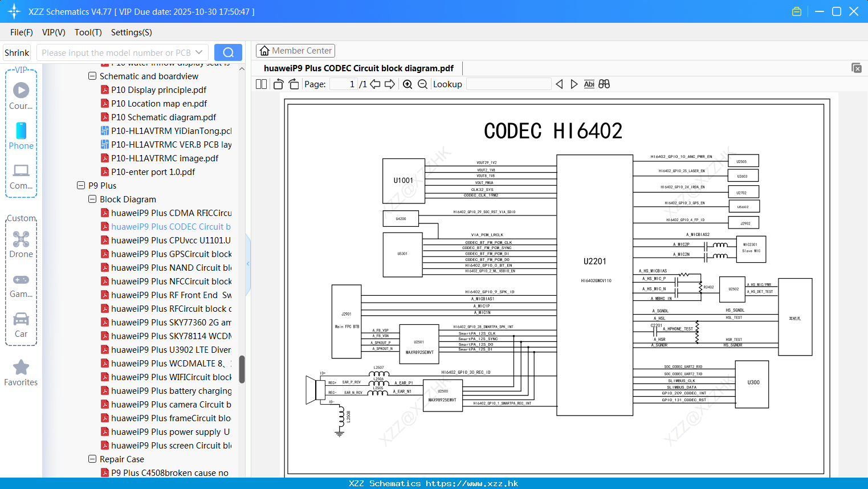Open huaweiP9 Plus screen Circuit file

[x=166, y=445]
